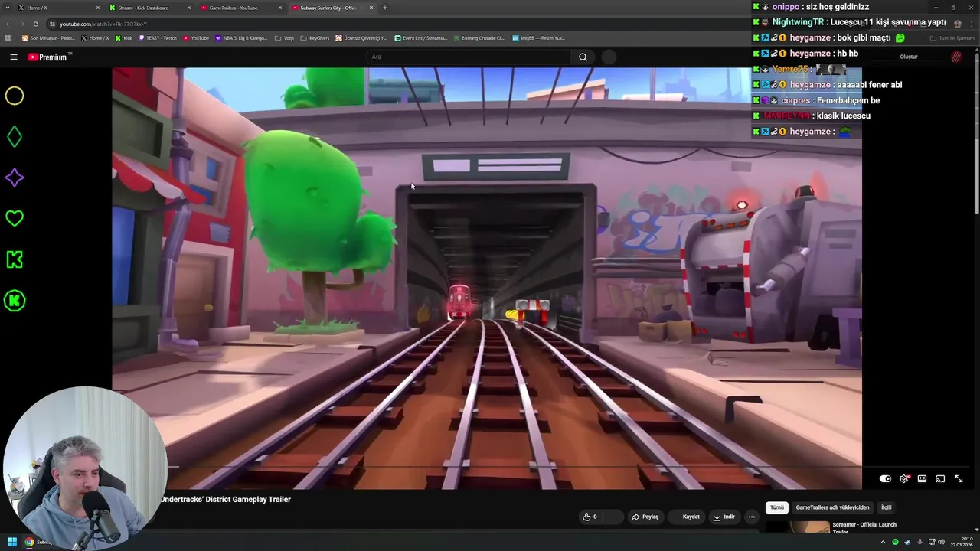This screenshot has width=980, height=551.
Task: Click the browser back arrow
Action: click(8, 24)
